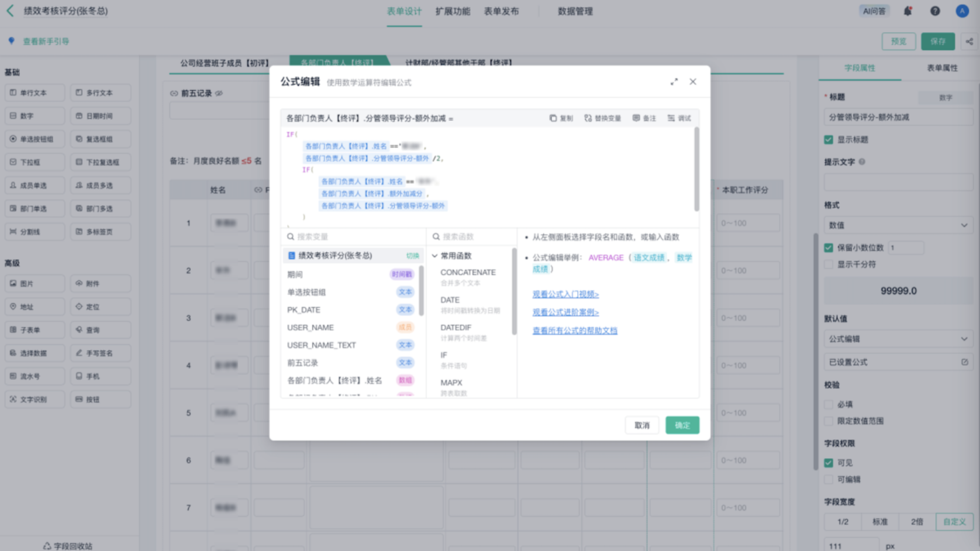The image size is (980, 551).
Task: Switch to the 扩展功能 tab
Action: pos(453,11)
